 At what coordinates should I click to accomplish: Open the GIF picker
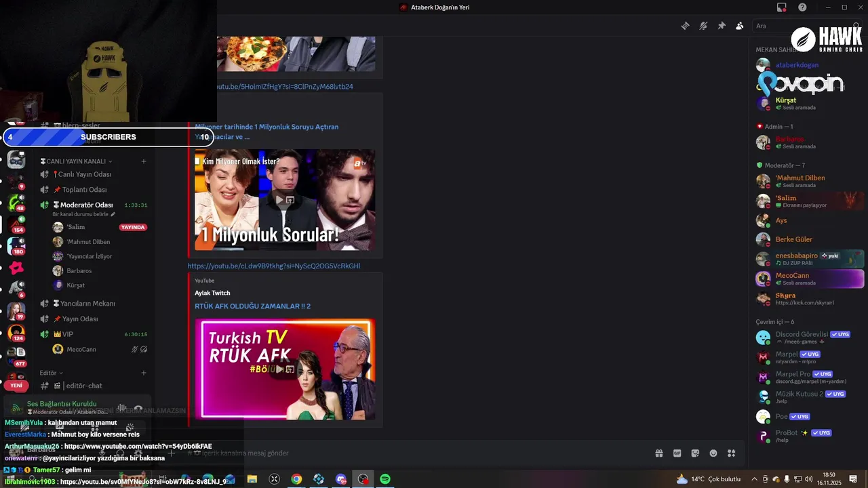[x=677, y=453]
